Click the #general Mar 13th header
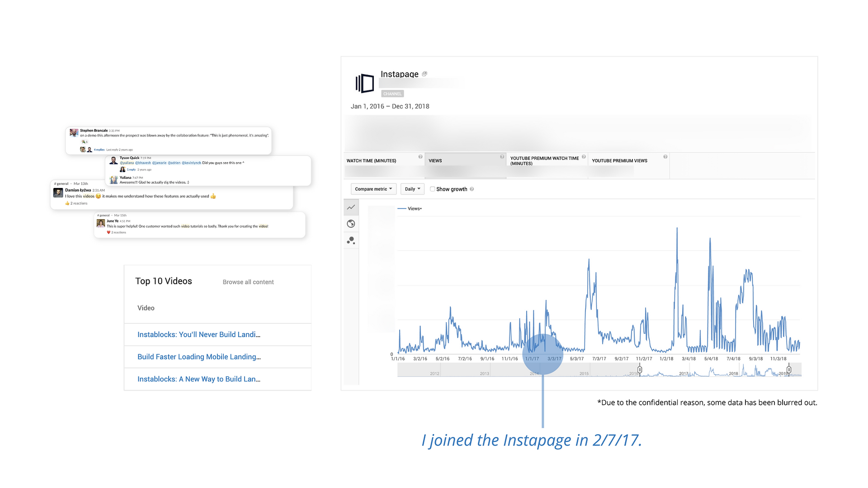The image size is (868, 488). tap(71, 183)
